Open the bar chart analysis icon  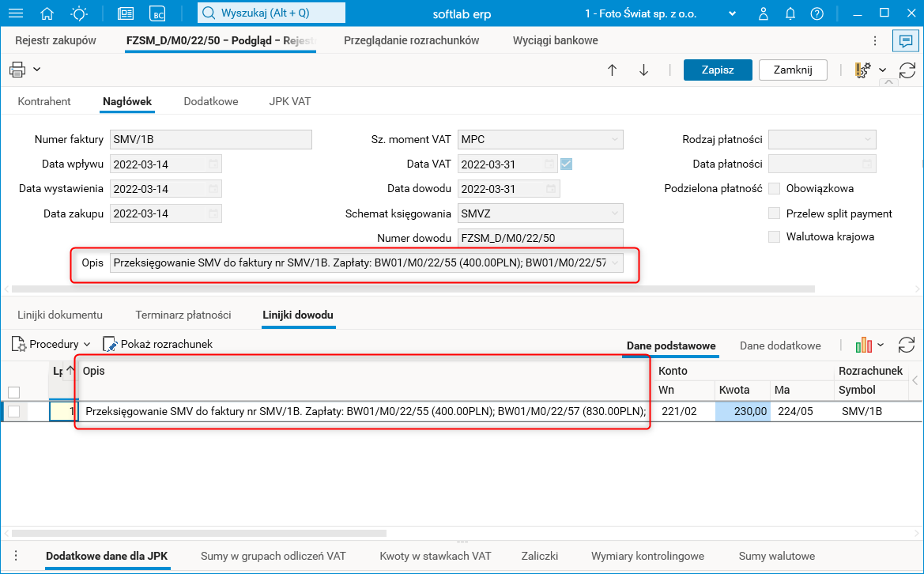click(x=863, y=346)
